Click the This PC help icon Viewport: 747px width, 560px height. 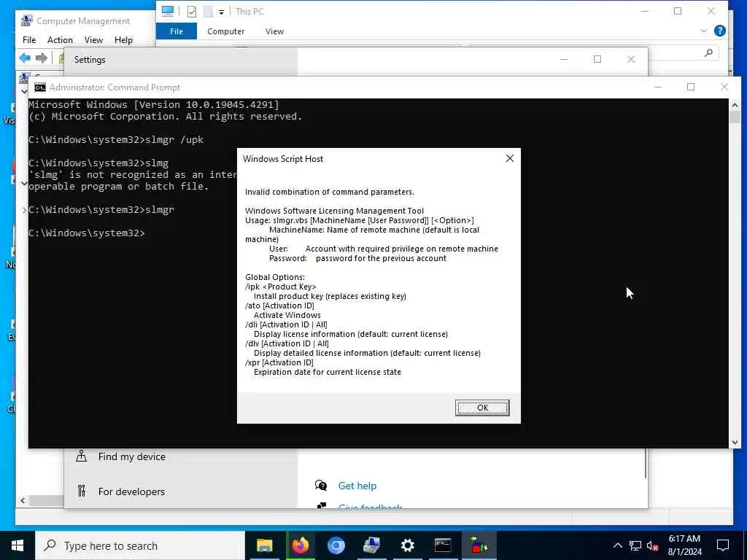720,31
